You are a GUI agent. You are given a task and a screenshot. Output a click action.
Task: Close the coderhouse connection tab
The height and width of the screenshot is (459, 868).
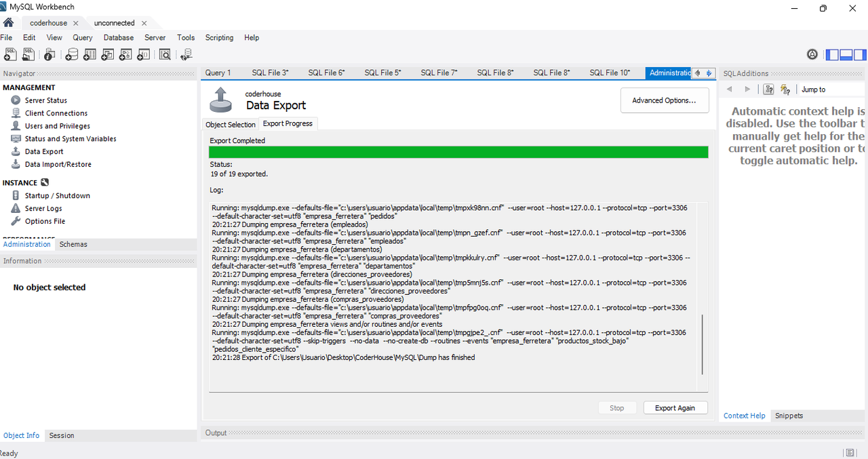pyautogui.click(x=76, y=23)
